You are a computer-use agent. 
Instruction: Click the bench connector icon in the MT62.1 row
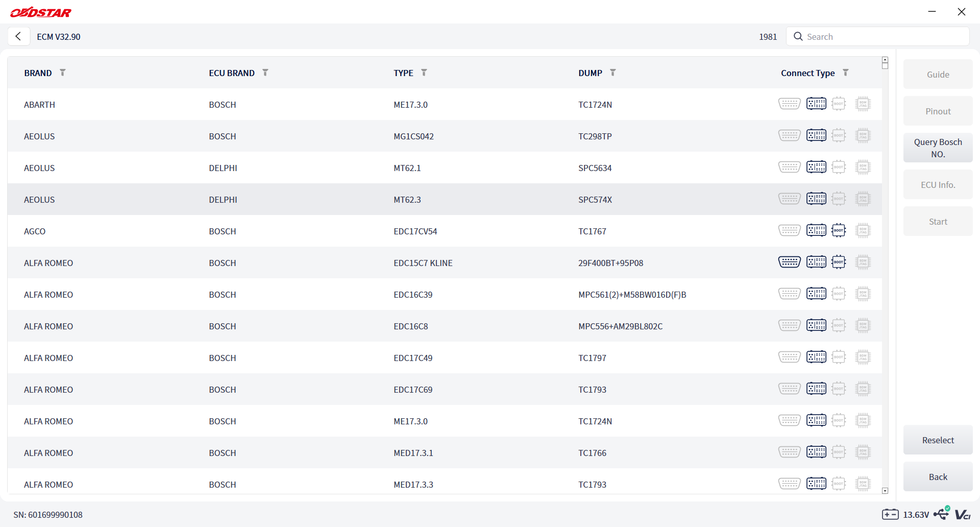pos(816,167)
